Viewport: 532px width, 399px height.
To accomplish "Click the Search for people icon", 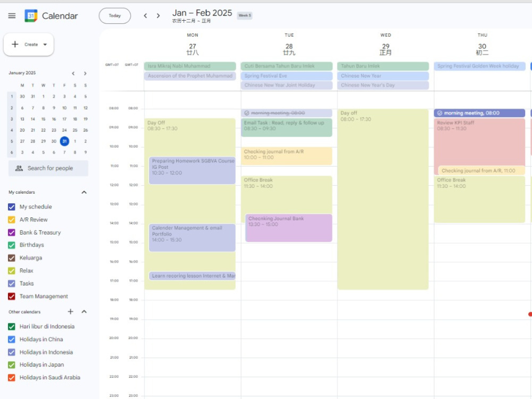I will click(x=19, y=168).
